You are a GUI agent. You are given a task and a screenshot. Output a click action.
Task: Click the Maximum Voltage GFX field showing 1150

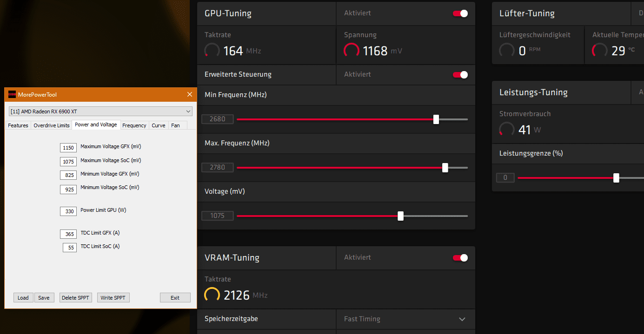(x=68, y=148)
